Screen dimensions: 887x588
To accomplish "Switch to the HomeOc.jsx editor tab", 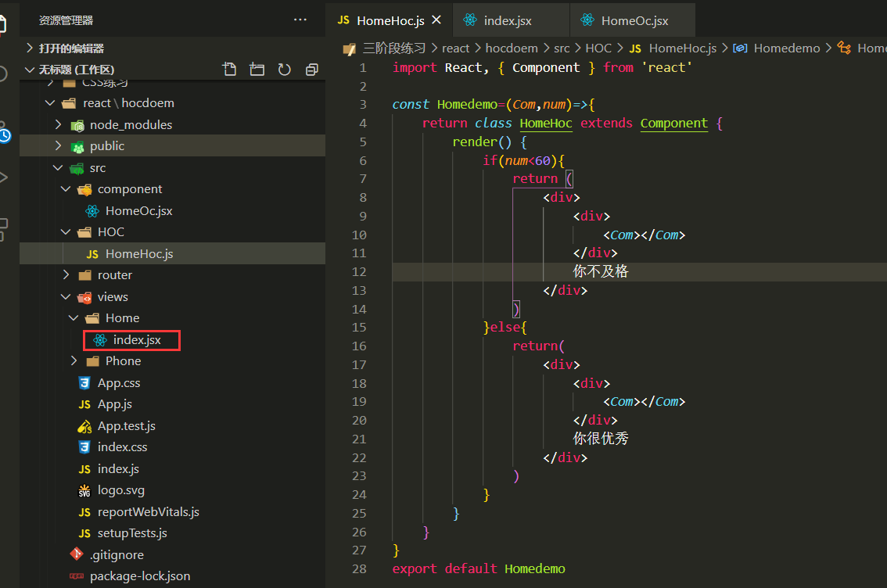I will (x=634, y=21).
